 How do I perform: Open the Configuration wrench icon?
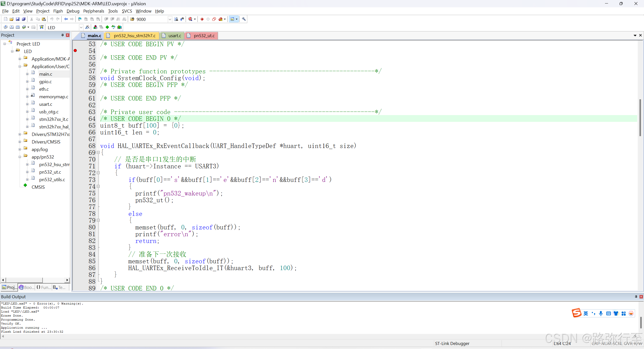[244, 19]
